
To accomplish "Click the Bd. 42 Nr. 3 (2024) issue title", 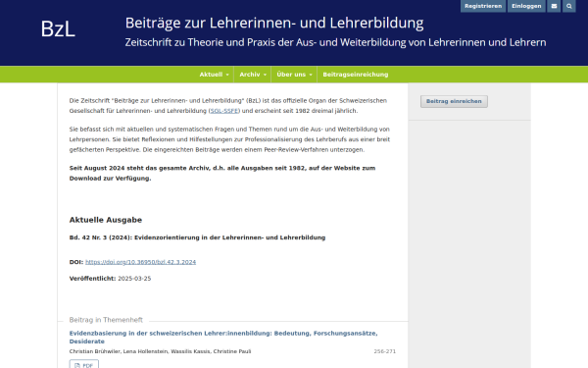I will [x=197, y=237].
